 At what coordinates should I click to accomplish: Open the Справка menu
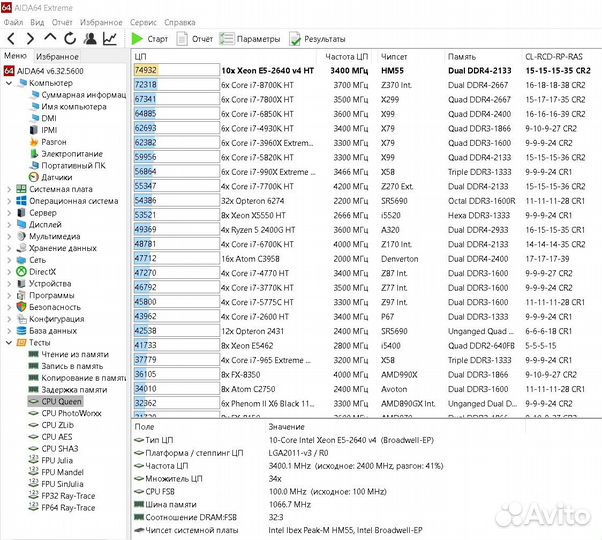[180, 22]
